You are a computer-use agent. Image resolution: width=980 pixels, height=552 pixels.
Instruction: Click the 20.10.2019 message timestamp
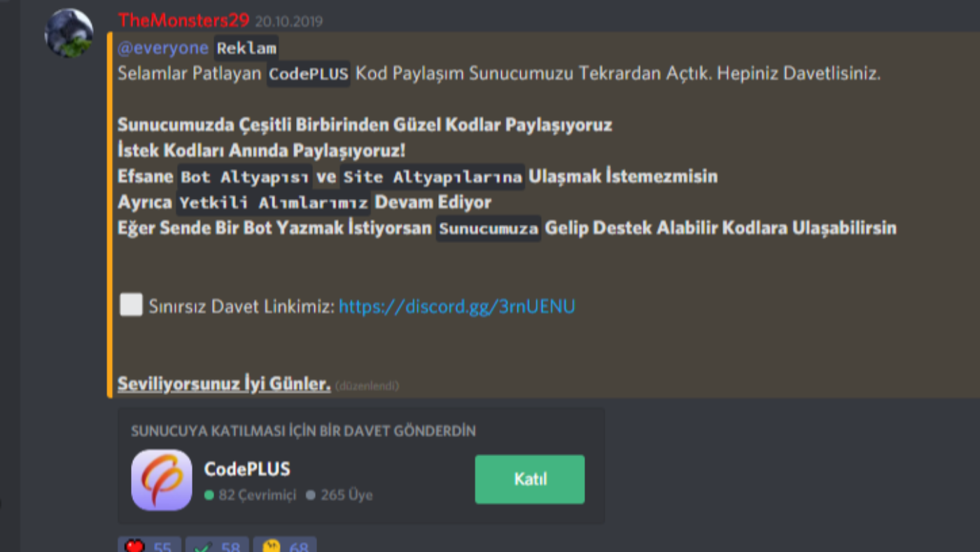pyautogui.click(x=289, y=22)
